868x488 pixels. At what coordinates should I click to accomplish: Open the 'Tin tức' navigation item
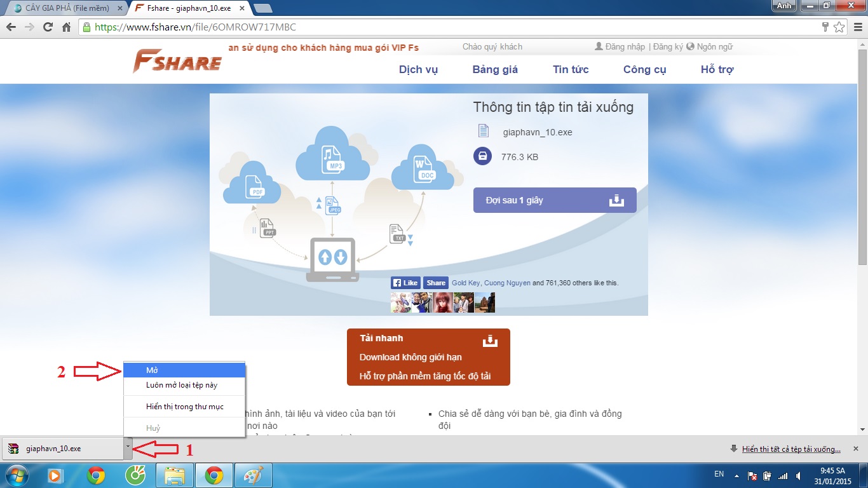point(571,69)
